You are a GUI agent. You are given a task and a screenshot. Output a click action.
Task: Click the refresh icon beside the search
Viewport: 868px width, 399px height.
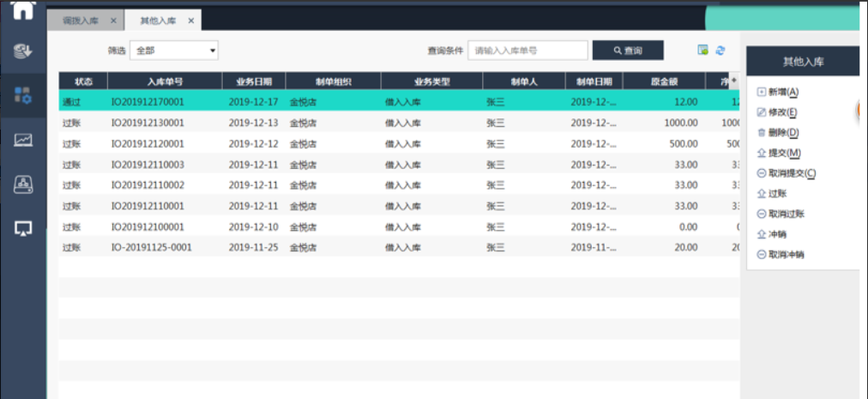coord(720,51)
